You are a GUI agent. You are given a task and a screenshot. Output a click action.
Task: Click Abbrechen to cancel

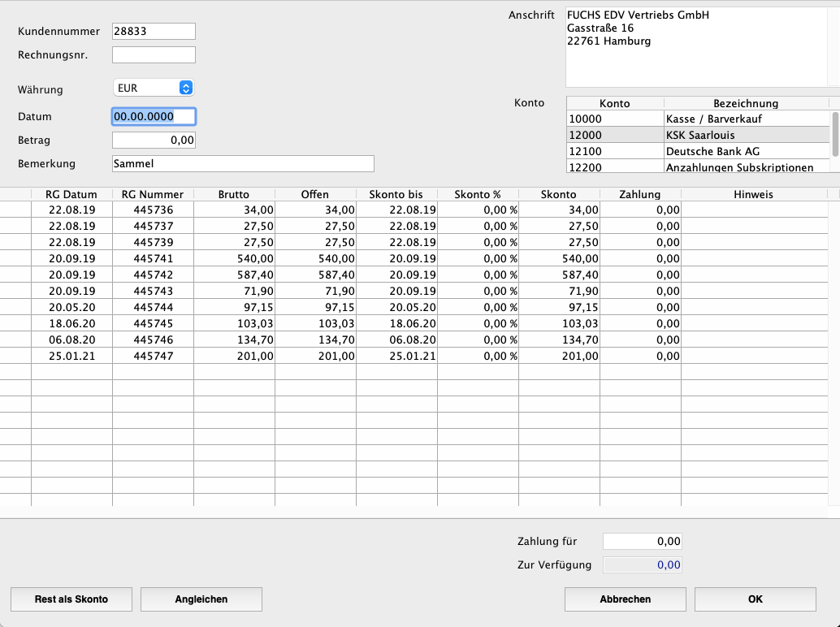click(x=625, y=599)
